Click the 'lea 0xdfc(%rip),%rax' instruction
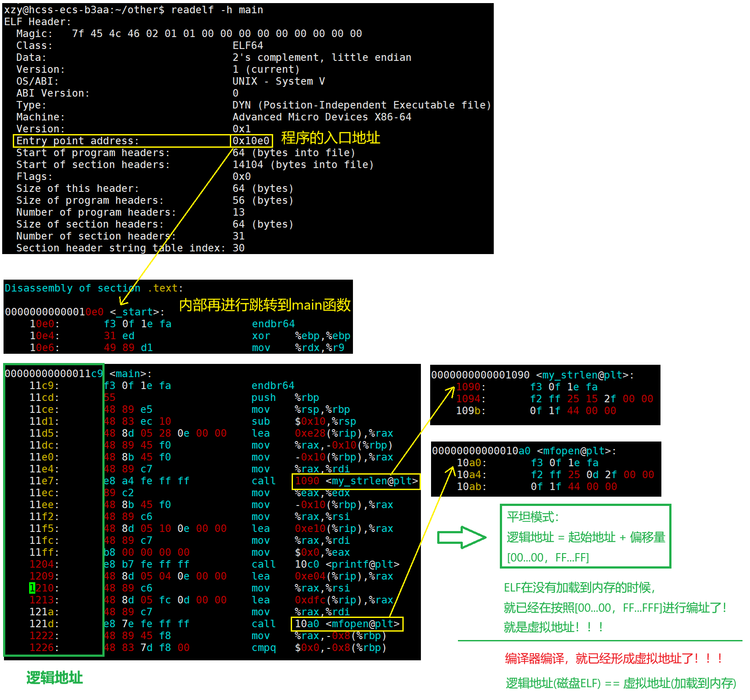 coord(322,600)
